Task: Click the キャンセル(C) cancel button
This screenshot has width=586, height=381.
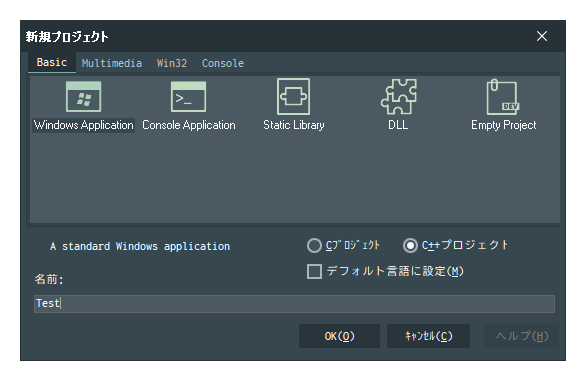Action: pos(428,336)
